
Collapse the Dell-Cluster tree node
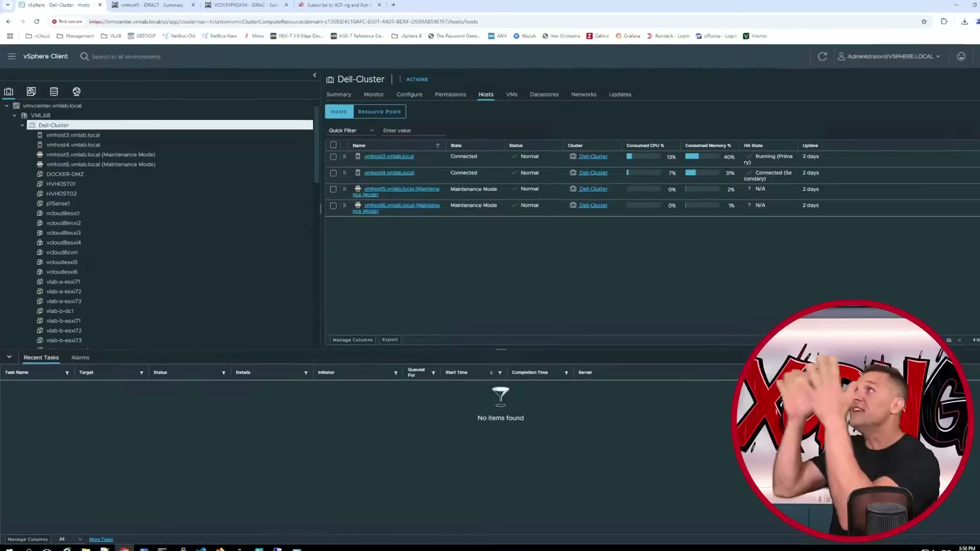click(x=22, y=126)
